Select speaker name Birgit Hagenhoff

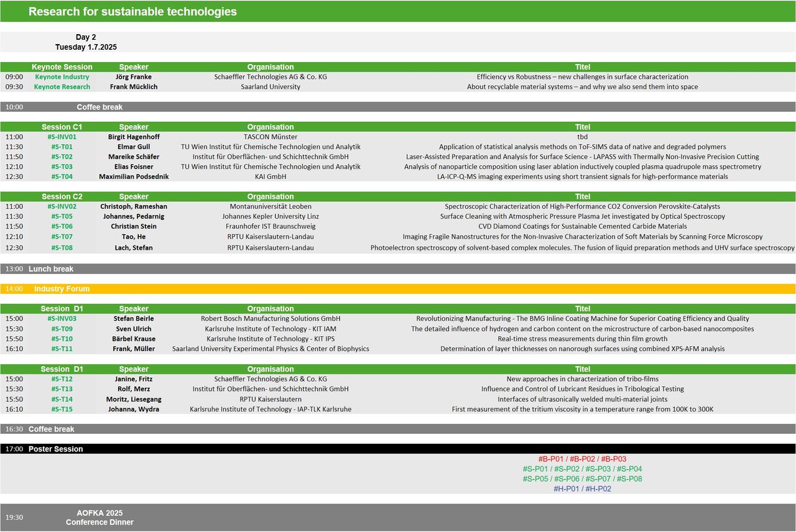(134, 137)
